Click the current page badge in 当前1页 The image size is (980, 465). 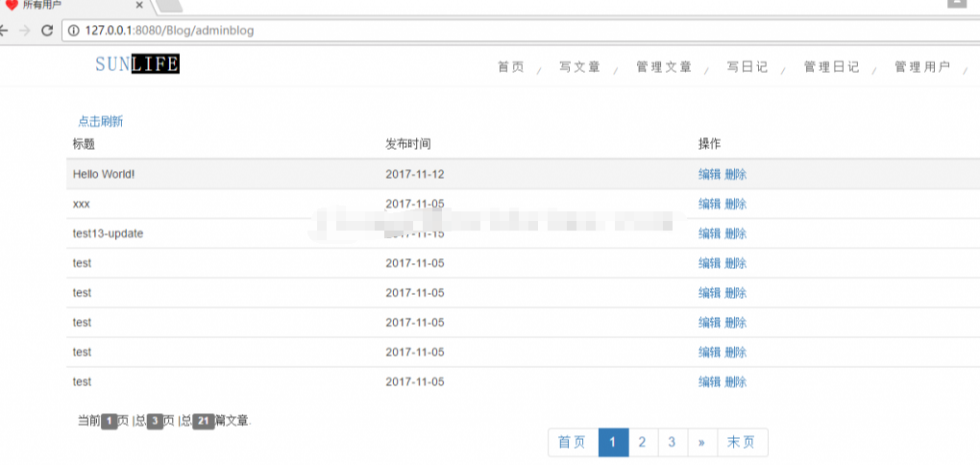click(110, 421)
